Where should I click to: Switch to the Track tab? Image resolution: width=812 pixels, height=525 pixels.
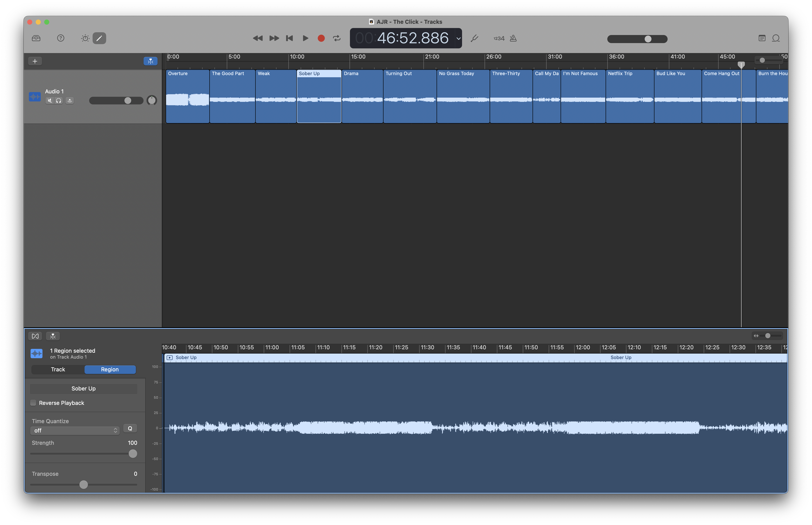[58, 369]
